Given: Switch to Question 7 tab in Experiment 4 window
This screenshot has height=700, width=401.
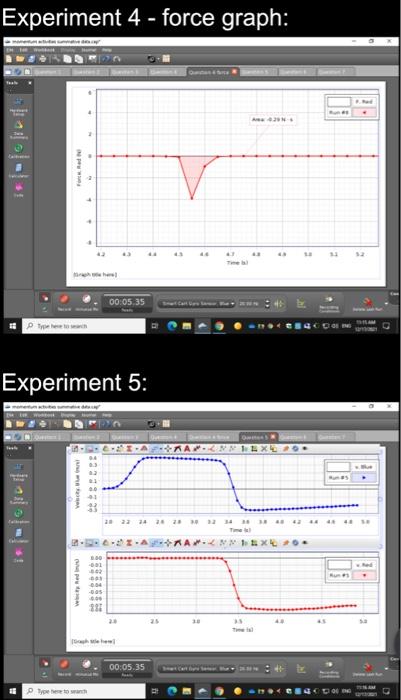Looking at the screenshot, I should tap(334, 71).
